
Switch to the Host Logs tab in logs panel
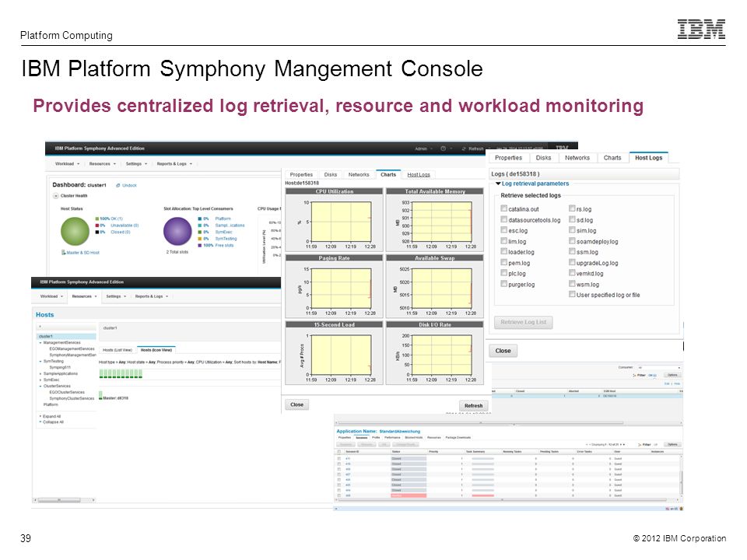click(x=648, y=158)
